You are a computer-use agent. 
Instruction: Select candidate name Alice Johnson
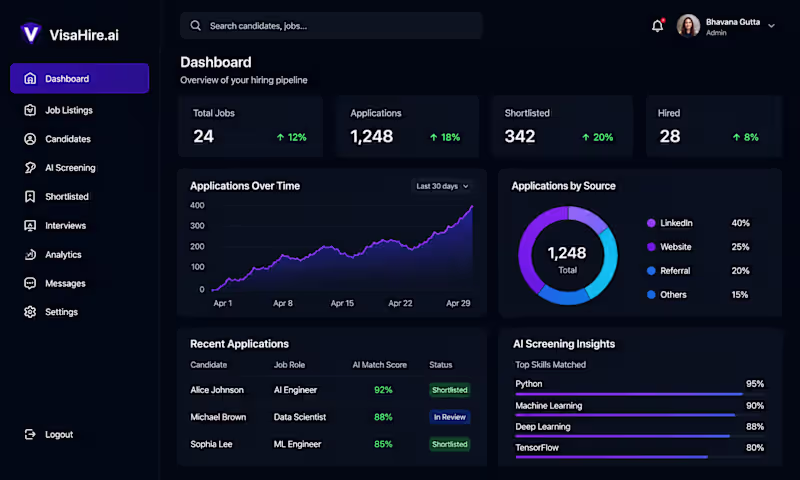tap(217, 390)
